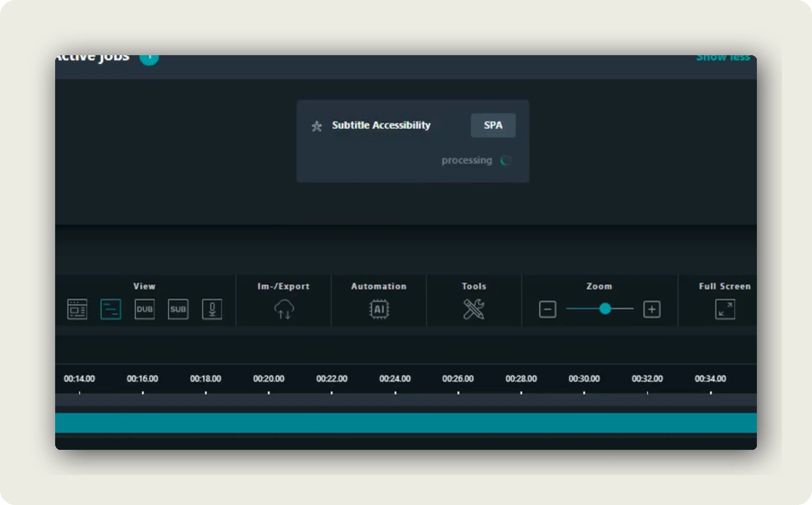Open the Subtitle Accessibility job card
This screenshot has width=812, height=505.
click(381, 125)
